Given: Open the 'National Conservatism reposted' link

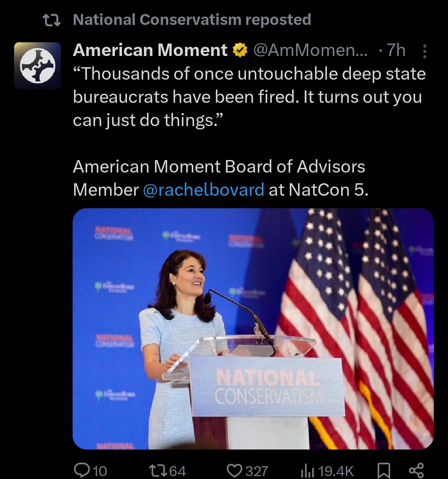Looking at the screenshot, I should (x=192, y=19).
